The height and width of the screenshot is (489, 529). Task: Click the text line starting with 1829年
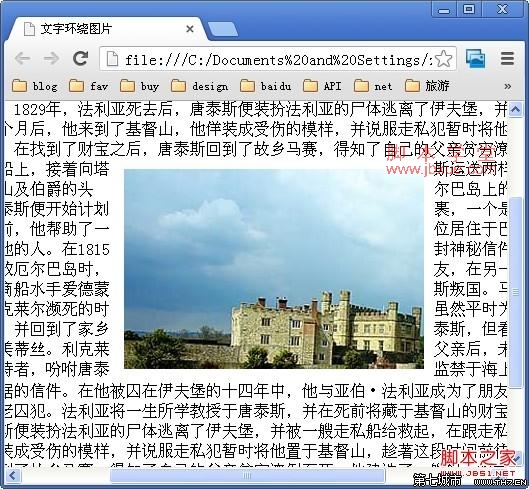click(x=260, y=109)
